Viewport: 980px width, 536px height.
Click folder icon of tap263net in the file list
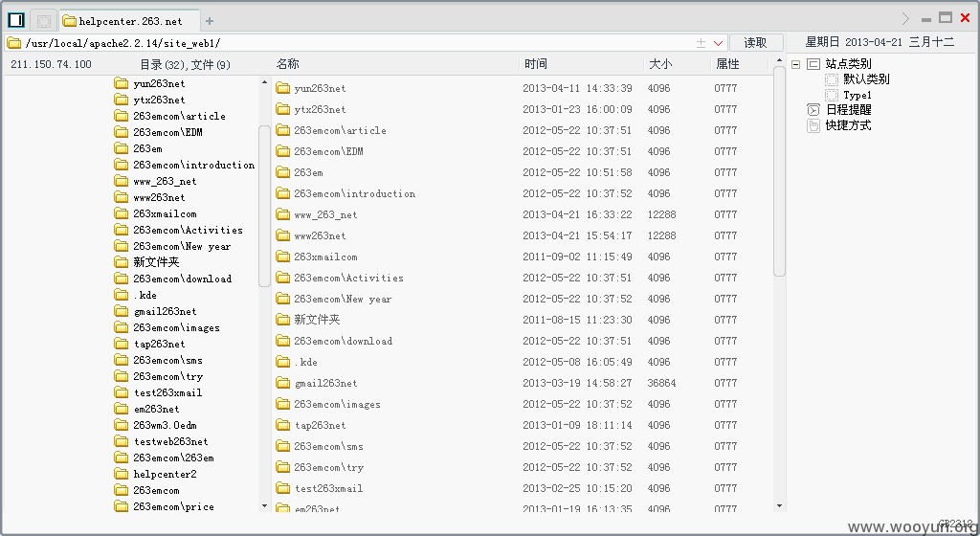pyautogui.click(x=283, y=425)
